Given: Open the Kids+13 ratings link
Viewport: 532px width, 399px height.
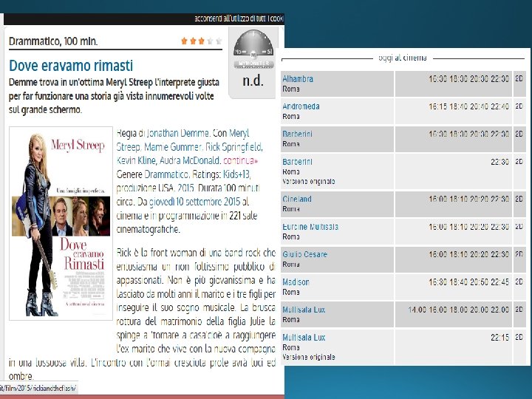Looking at the screenshot, I should coord(236,174).
